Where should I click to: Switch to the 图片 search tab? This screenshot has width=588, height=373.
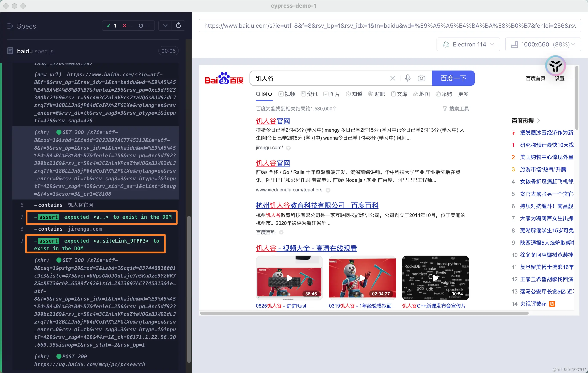tap(332, 94)
